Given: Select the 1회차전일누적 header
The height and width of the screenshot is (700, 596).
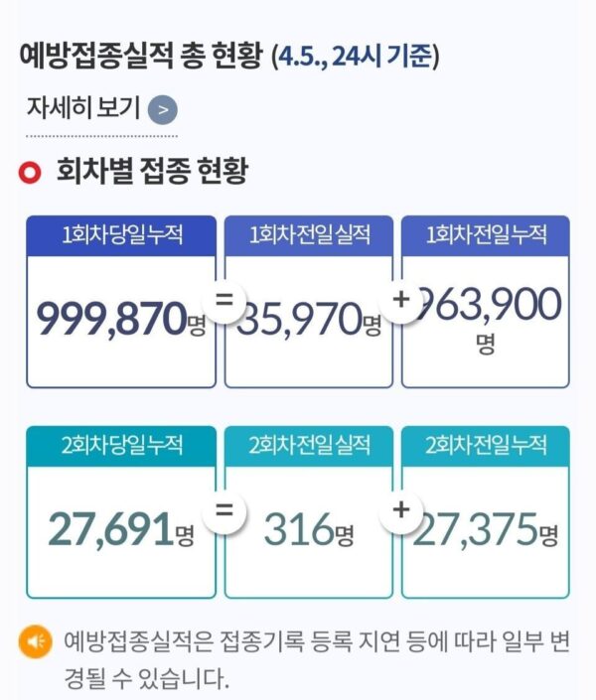Looking at the screenshot, I should 486,235.
